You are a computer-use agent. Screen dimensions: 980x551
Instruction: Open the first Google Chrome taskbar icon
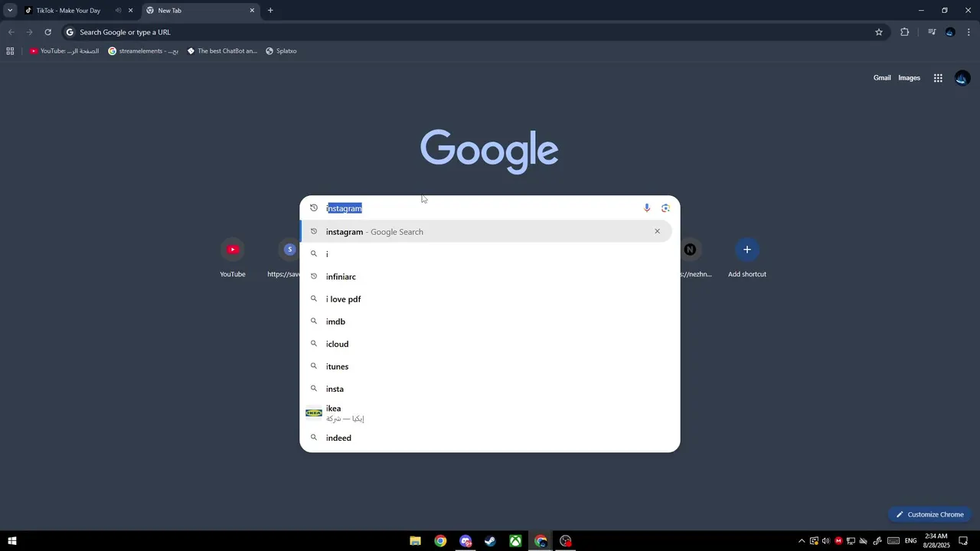pyautogui.click(x=440, y=541)
